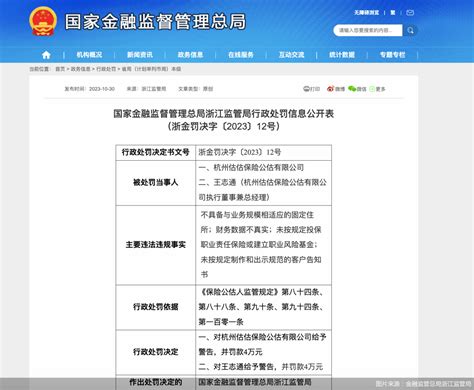The width and height of the screenshot is (474, 390).
Task: Click the 主要违法违规事实 table label
Action: point(156,245)
